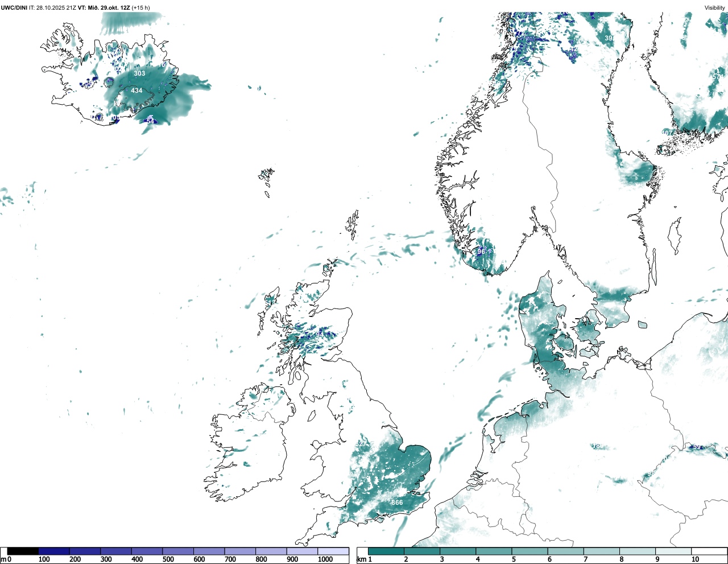Select the 3–4 km legend swatch
Screen dimensions: 728x564
point(458,551)
